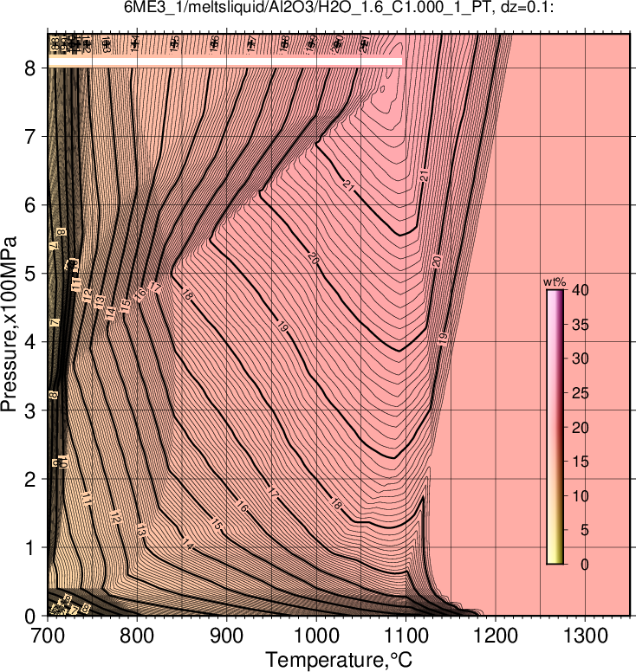Click pressure axis tick label 8
Viewport: 636px width, 672px height.
point(30,68)
